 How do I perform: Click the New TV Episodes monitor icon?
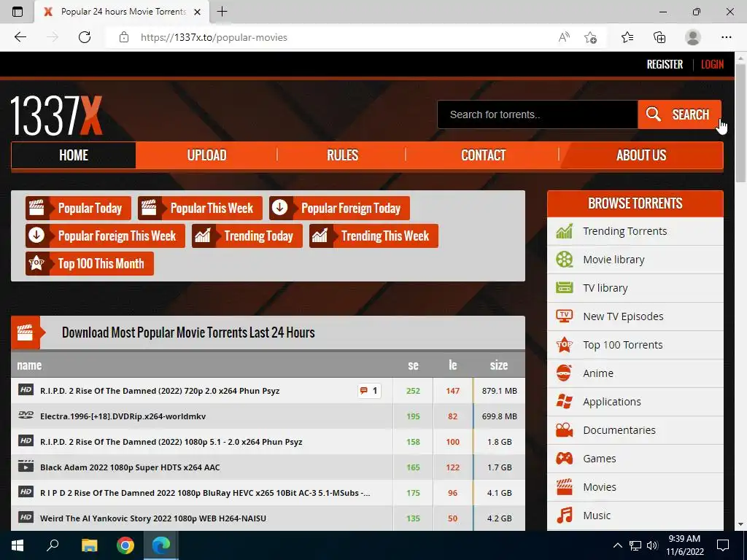click(565, 316)
